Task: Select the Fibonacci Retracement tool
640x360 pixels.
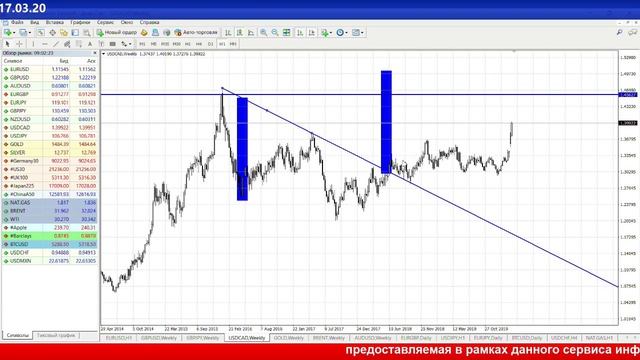Action: pyautogui.click(x=79, y=44)
